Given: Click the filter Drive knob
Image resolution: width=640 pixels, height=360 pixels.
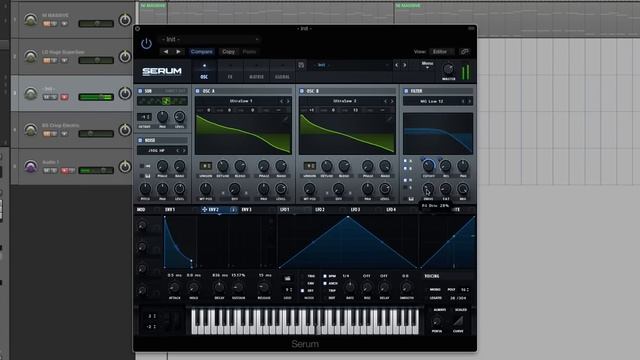Looking at the screenshot, I should (428, 189).
